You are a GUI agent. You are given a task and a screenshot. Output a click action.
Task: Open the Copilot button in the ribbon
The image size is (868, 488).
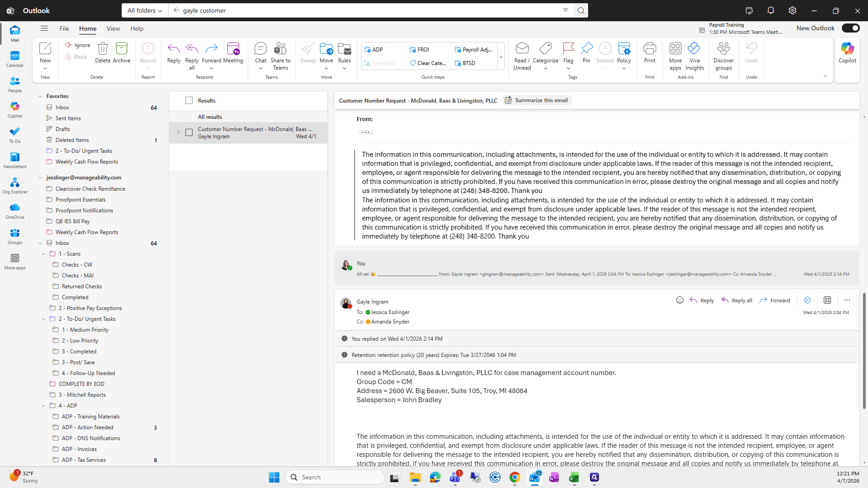(847, 53)
